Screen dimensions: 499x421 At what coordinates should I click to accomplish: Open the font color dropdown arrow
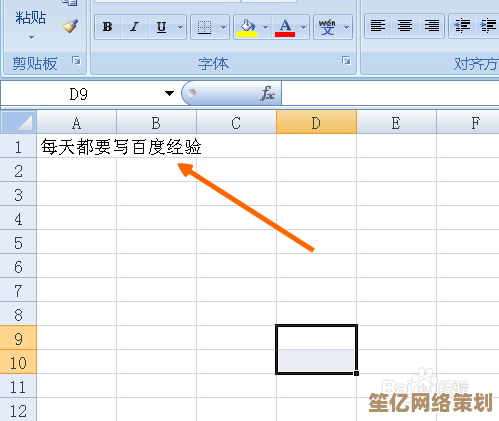[x=303, y=27]
